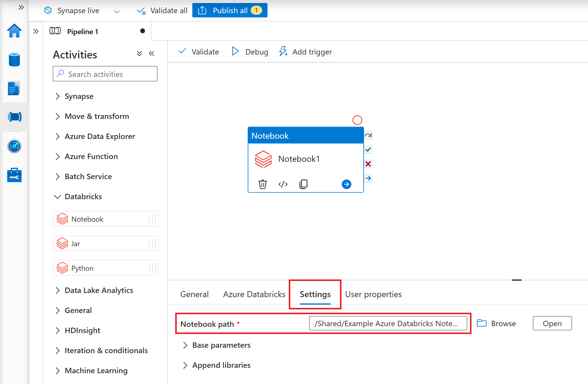The height and width of the screenshot is (384, 588).
Task: Click the Pipeline 1 tab icon
Action: [x=55, y=31]
